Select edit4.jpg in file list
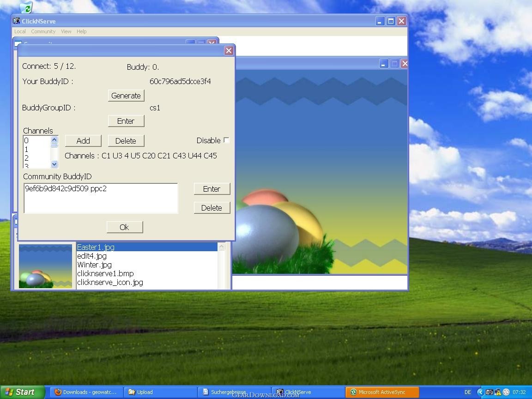The image size is (532, 399). pyautogui.click(x=147, y=256)
